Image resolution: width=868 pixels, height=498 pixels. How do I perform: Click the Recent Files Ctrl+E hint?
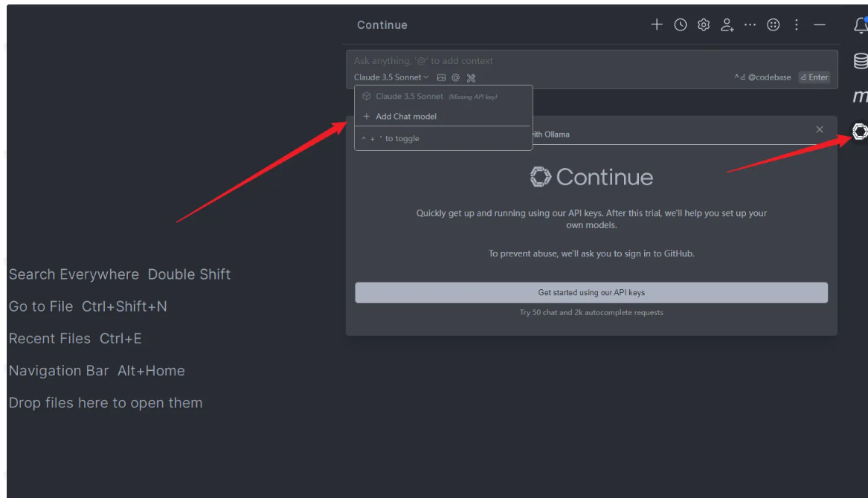75,339
